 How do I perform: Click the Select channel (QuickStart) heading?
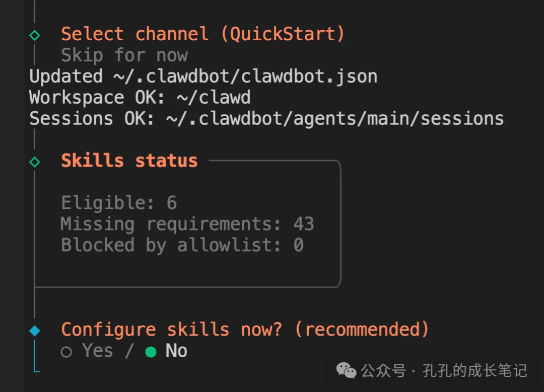202,34
